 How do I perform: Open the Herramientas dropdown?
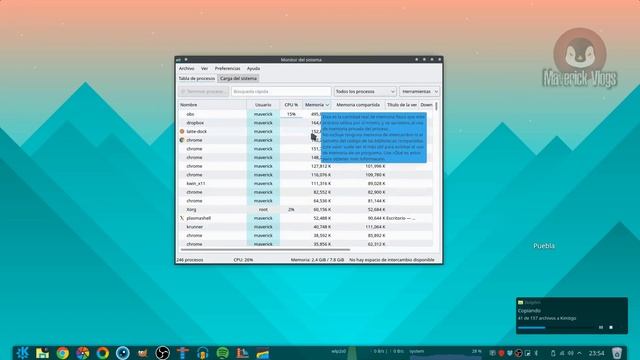click(x=420, y=91)
